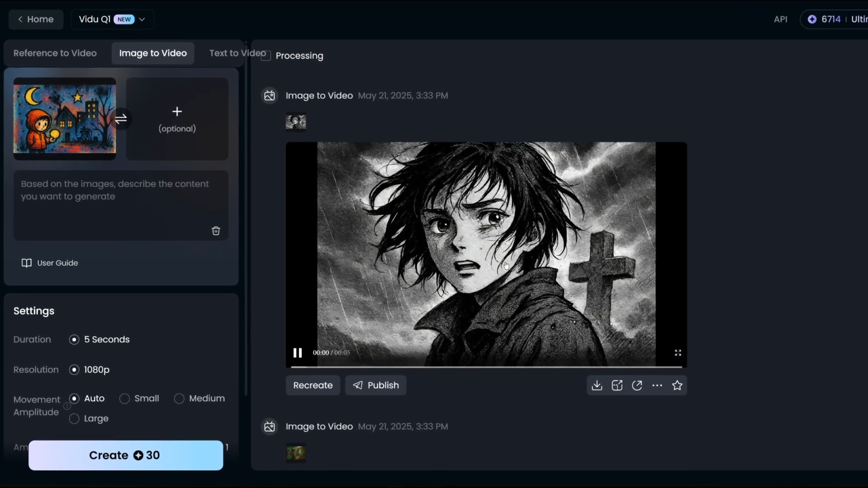Click the 6714 credits badge
Image resolution: width=868 pixels, height=488 pixels.
click(x=834, y=19)
